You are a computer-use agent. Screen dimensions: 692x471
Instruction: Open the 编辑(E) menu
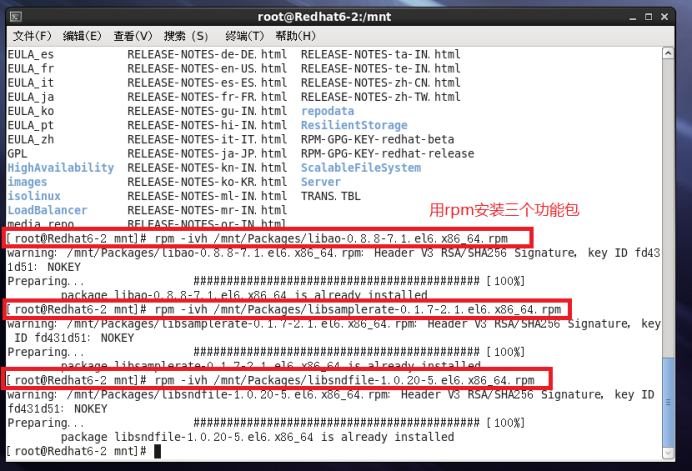(82, 36)
